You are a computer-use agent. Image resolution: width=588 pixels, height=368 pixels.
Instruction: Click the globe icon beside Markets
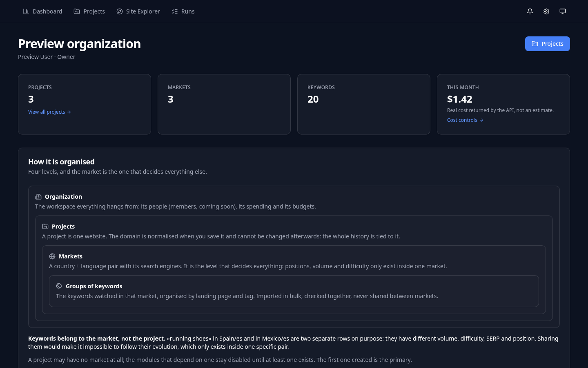tap(52, 256)
